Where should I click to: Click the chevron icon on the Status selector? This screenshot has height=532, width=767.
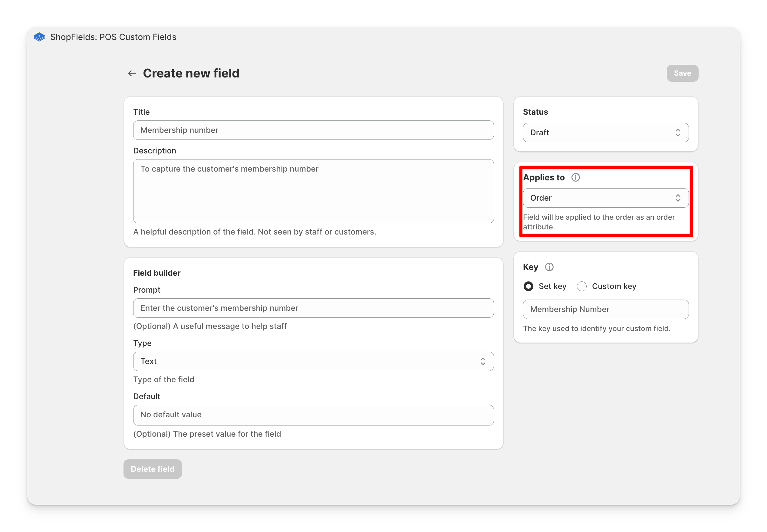[678, 132]
